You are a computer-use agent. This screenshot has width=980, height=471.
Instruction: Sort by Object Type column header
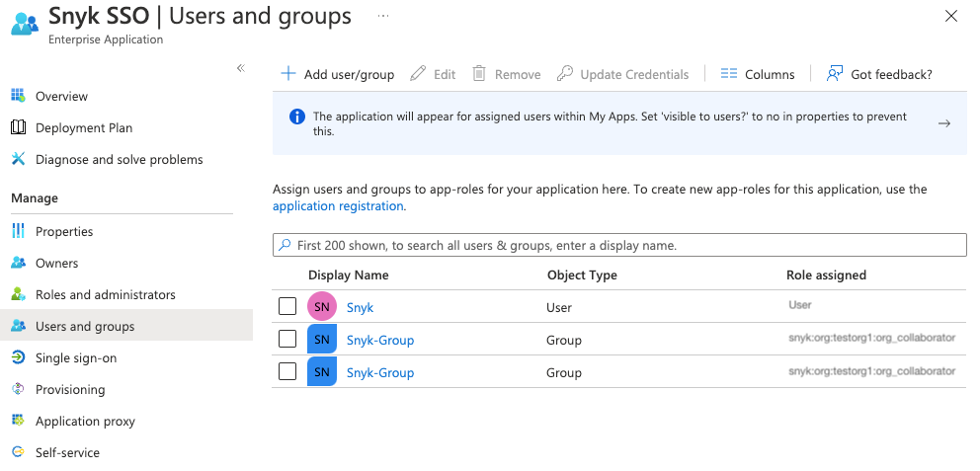[x=582, y=275]
